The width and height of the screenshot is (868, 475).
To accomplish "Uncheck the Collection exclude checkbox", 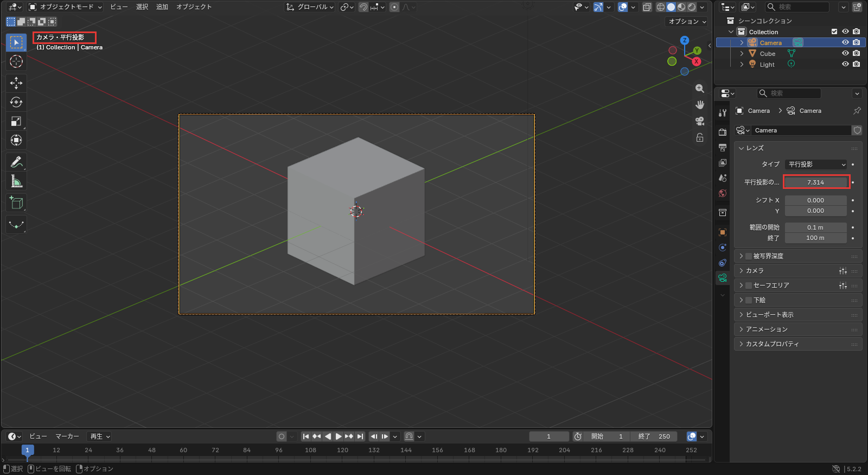I will pyautogui.click(x=834, y=31).
